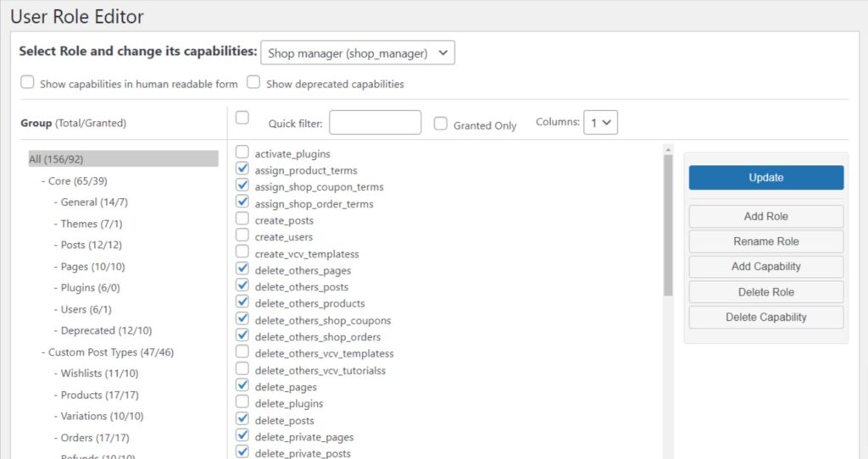The height and width of the screenshot is (459, 868).
Task: Select the Core (65/39) group
Action: 77,181
